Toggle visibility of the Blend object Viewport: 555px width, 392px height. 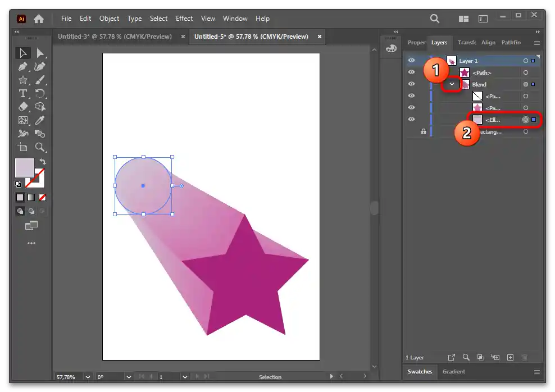(411, 84)
